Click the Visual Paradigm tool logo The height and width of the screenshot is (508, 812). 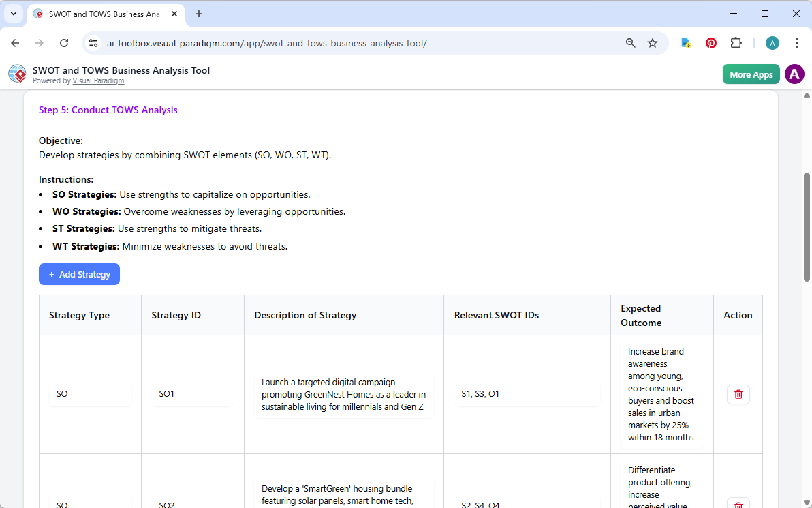16,74
